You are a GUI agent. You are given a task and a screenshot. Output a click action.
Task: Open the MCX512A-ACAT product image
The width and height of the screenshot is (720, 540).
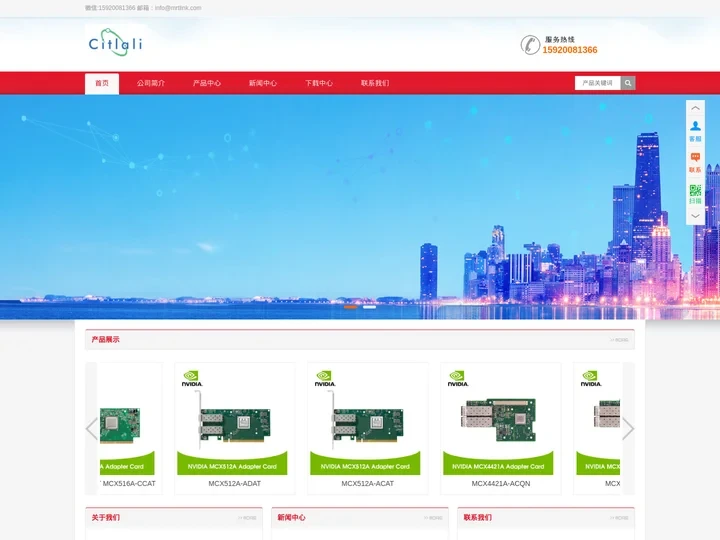point(367,422)
